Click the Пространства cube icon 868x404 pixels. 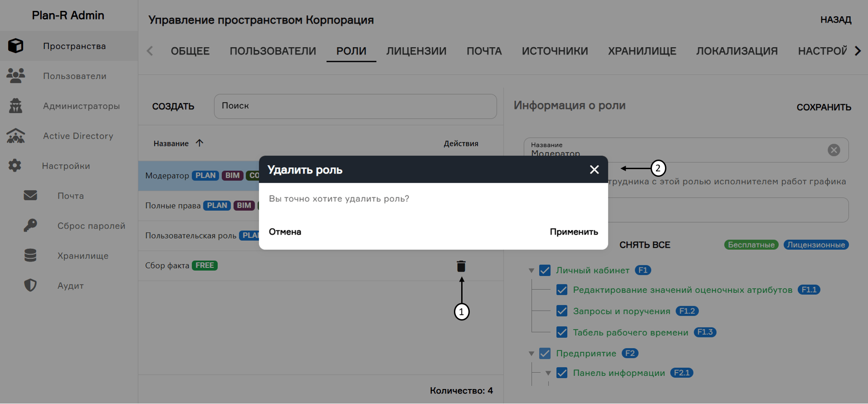[16, 46]
